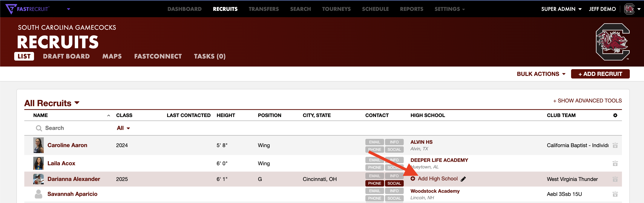Click the column settings gear icon
The height and width of the screenshot is (203, 644).
coord(615,115)
